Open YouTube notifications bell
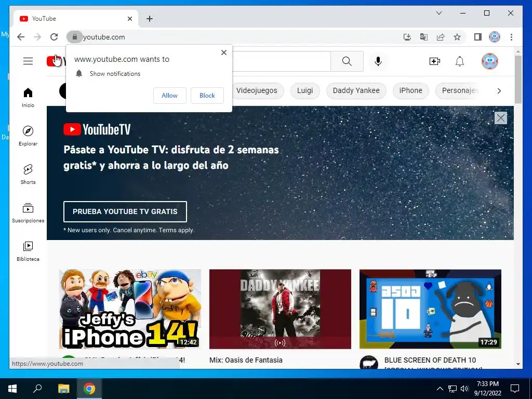The image size is (532, 399). coord(459,61)
